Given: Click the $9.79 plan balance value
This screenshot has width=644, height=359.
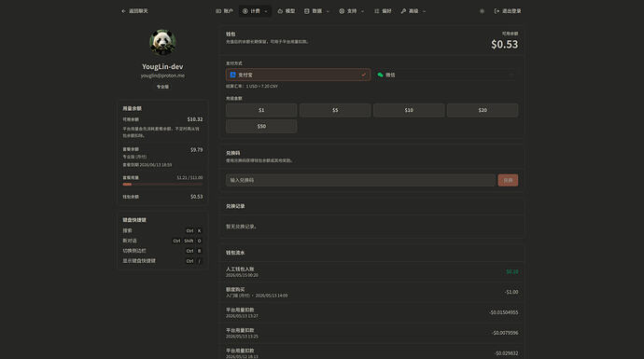Looking at the screenshot, I should pyautogui.click(x=196, y=150).
